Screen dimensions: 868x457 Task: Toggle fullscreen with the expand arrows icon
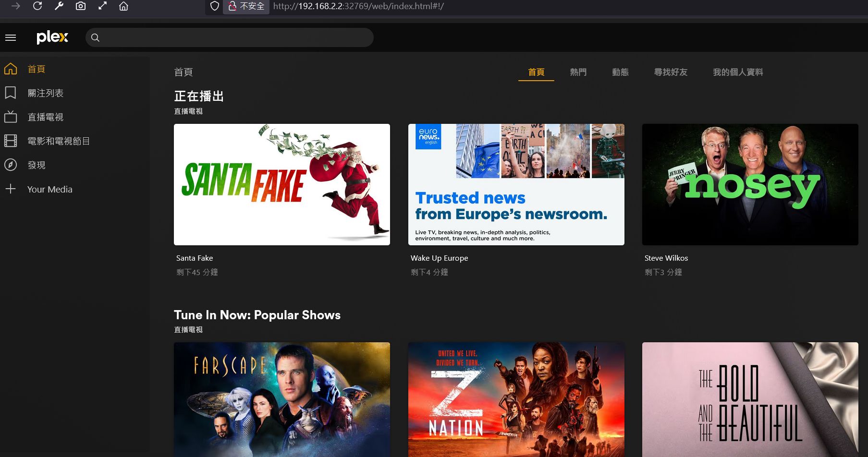(x=102, y=6)
